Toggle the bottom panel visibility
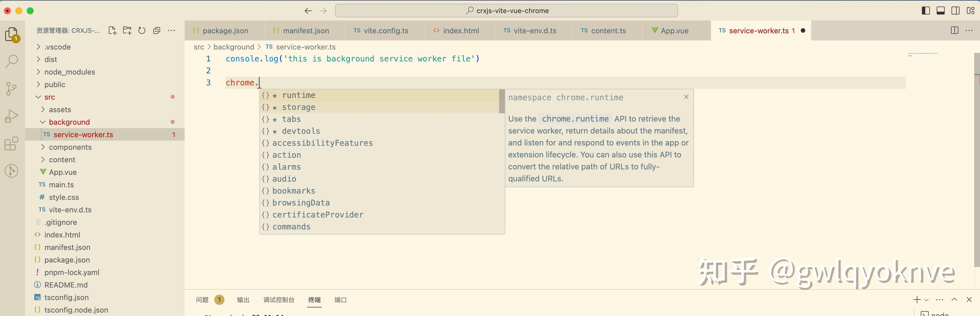Image resolution: width=980 pixels, height=316 pixels. point(940,10)
